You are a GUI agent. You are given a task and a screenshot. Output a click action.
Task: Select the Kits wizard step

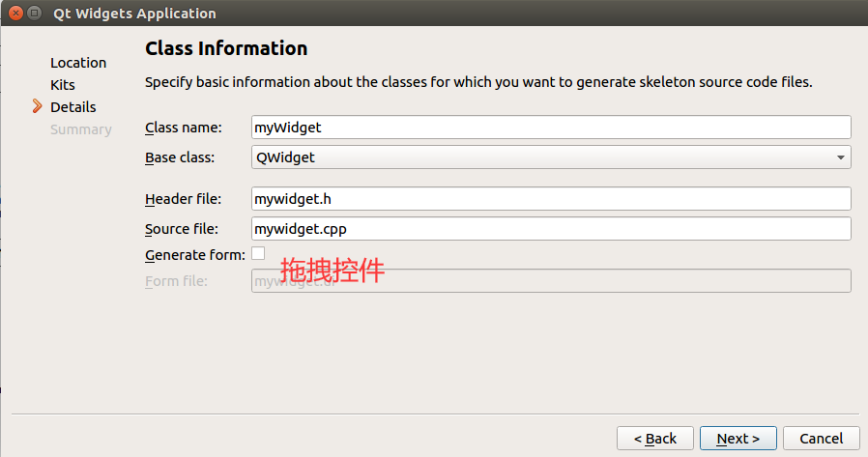63,85
